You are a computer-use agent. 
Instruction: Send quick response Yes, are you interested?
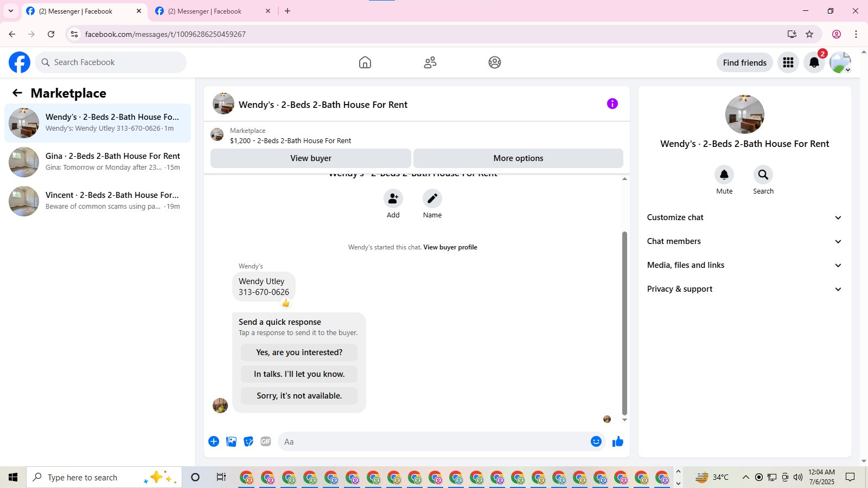[299, 352]
